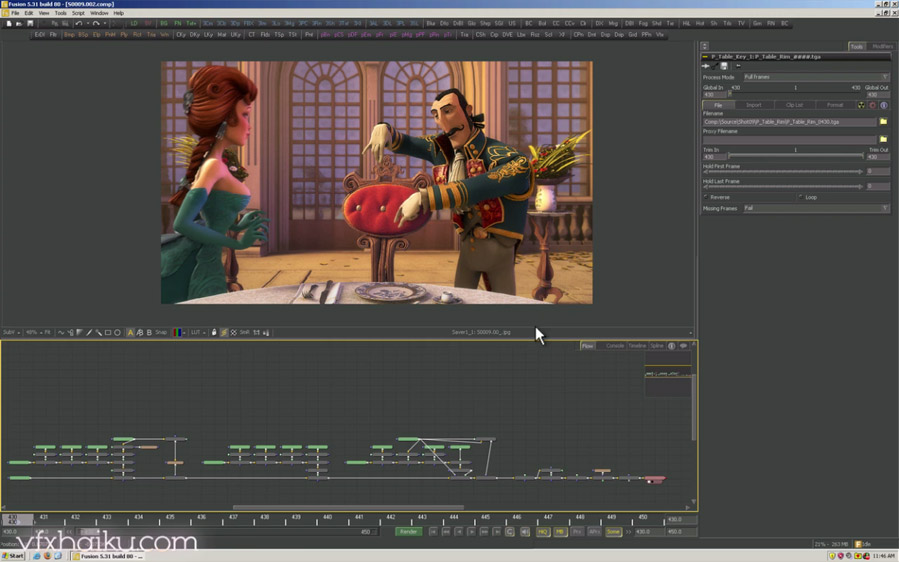Click the Fit button in viewer toolbar
The image size is (899, 562).
(x=47, y=332)
